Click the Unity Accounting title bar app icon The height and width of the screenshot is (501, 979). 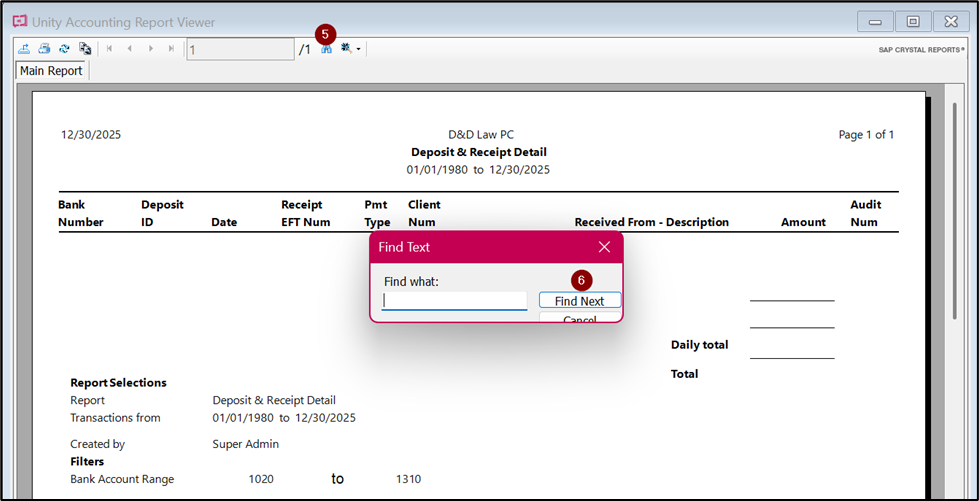(18, 21)
